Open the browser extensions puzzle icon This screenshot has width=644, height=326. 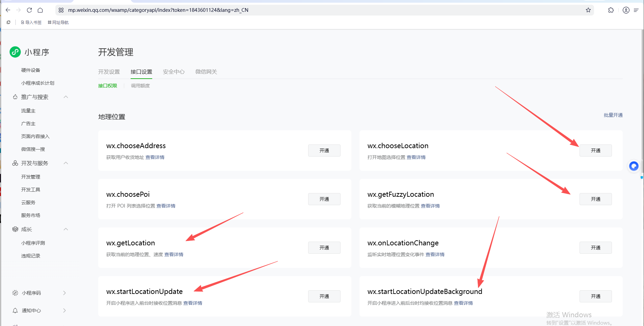click(x=611, y=10)
